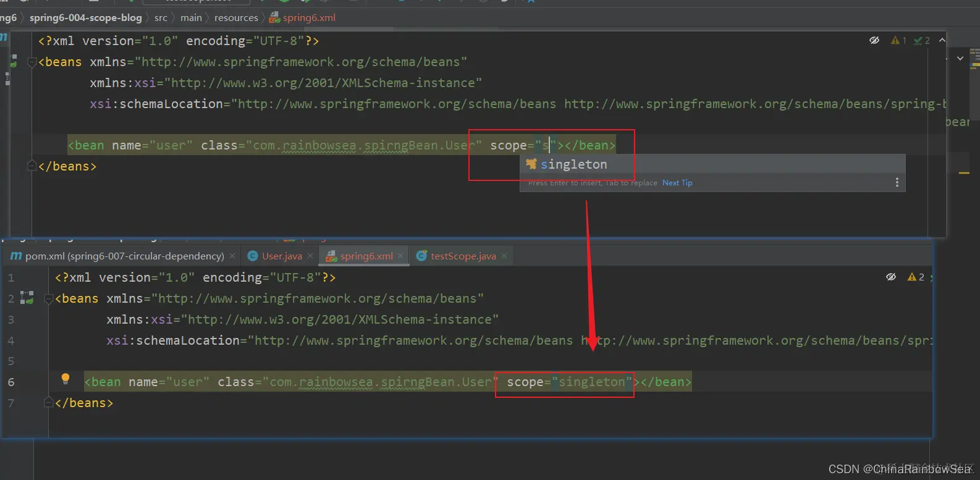Click the XML file icon on spring6.xml tab
The image size is (980, 480).
click(331, 256)
